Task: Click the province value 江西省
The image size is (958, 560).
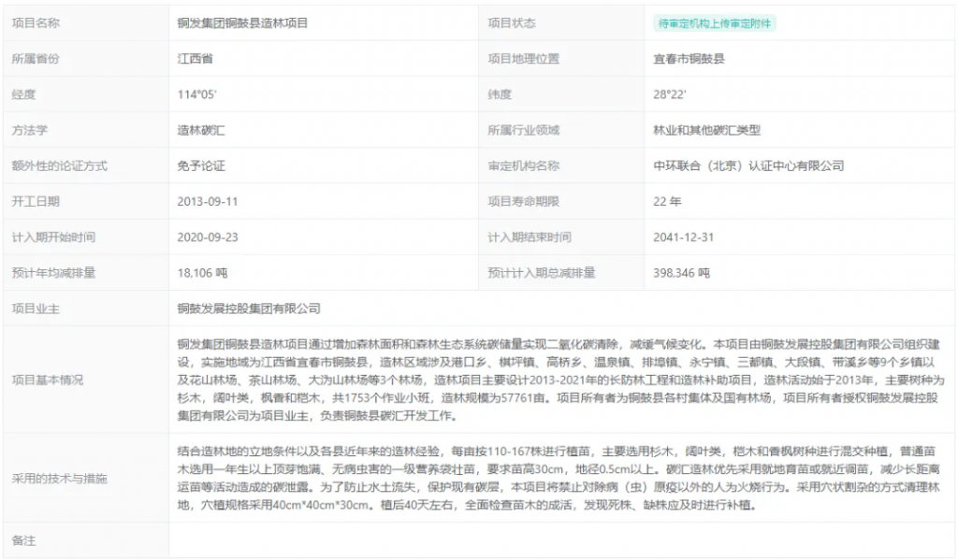Action: pyautogui.click(x=195, y=59)
